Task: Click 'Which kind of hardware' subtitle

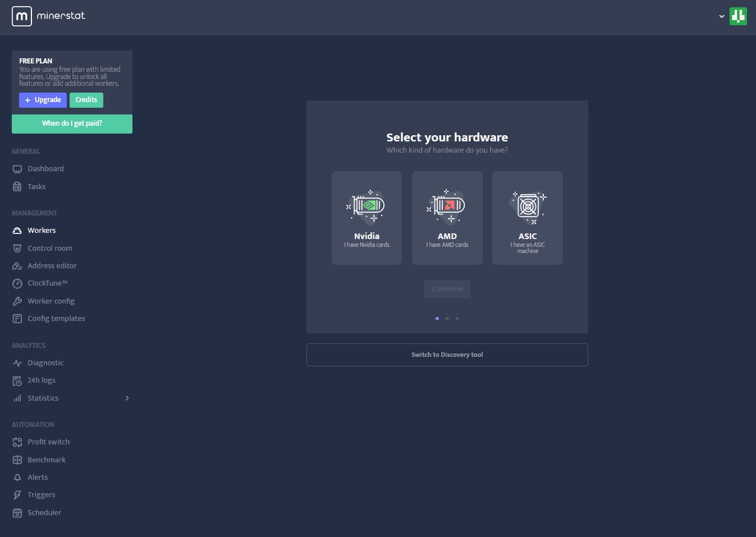Action: (x=447, y=150)
